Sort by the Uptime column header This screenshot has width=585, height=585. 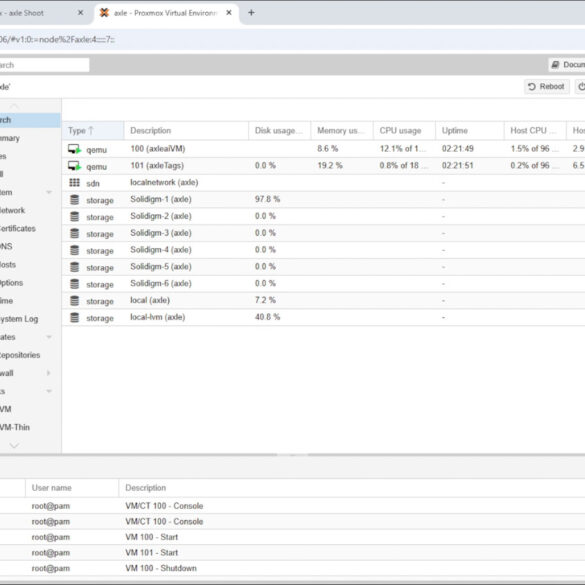coord(470,131)
